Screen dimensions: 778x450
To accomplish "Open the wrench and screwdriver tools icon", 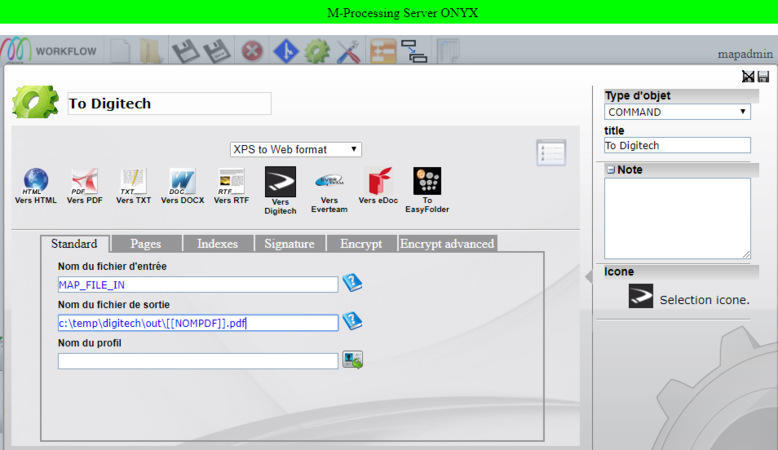I will (348, 51).
